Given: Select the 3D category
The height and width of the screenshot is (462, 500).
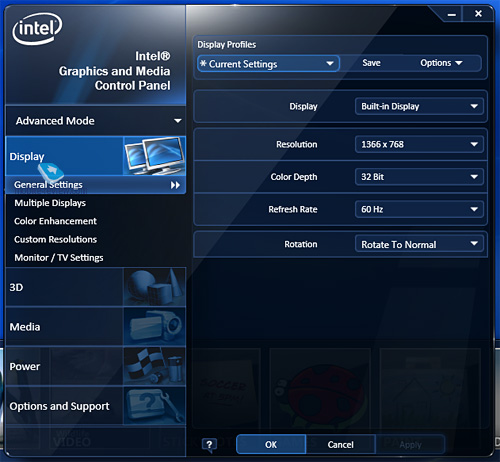Looking at the screenshot, I should [x=95, y=287].
